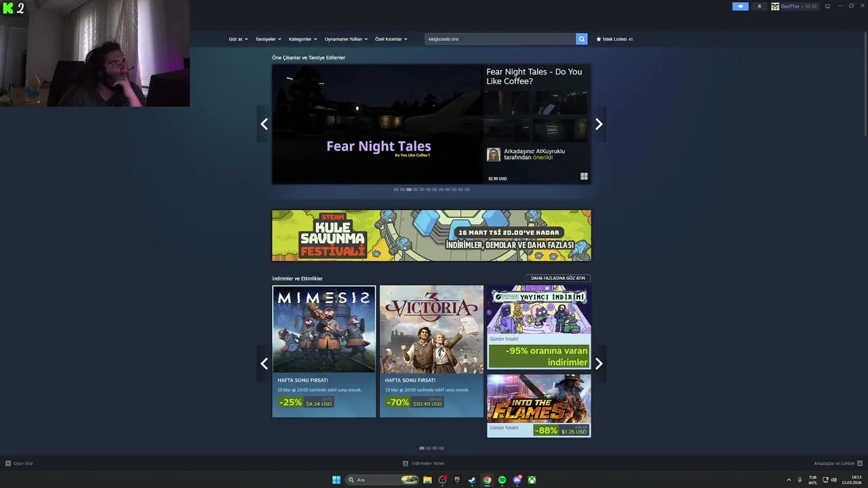Go to next featured game arrow
868x488 pixels.
599,124
